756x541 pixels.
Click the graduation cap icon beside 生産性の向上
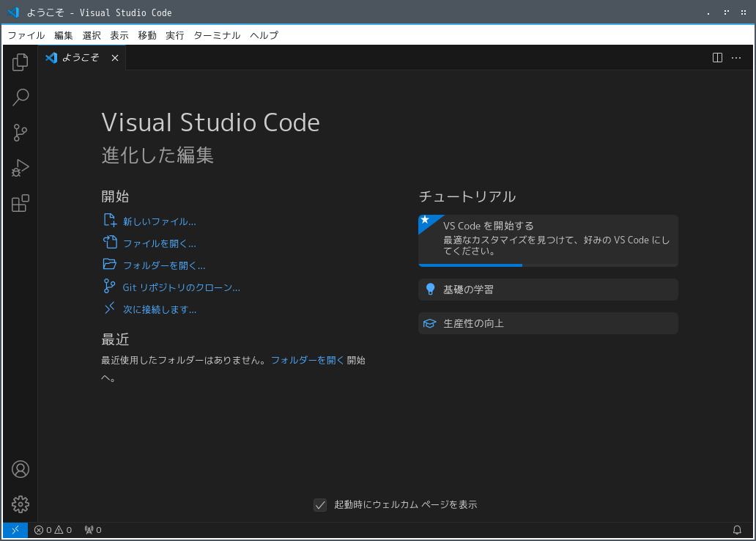(429, 323)
